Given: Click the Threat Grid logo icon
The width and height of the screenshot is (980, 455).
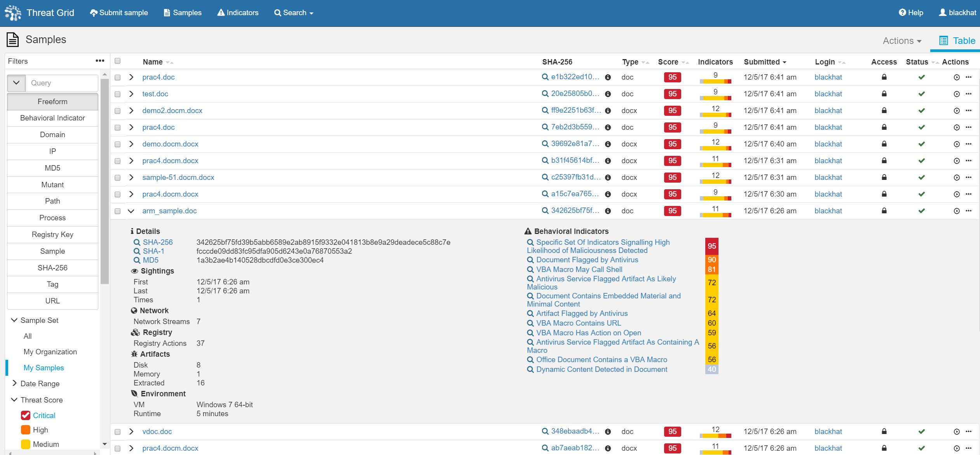Looking at the screenshot, I should (x=13, y=13).
